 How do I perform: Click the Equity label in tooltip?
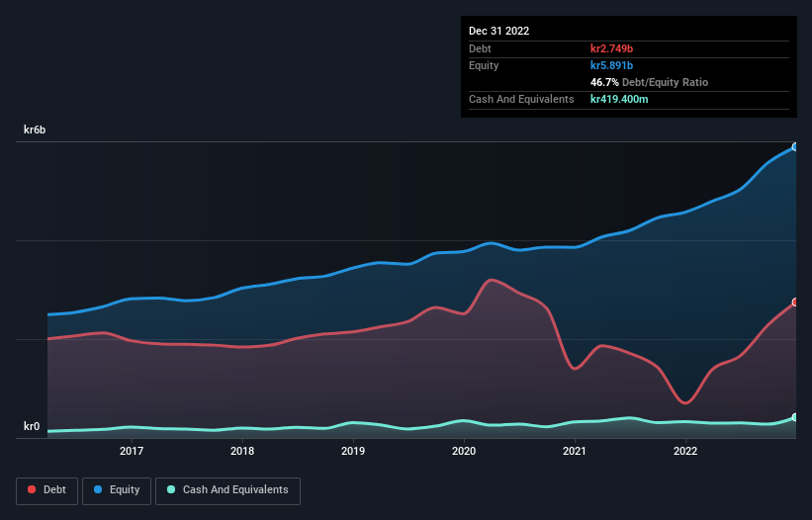484,65
